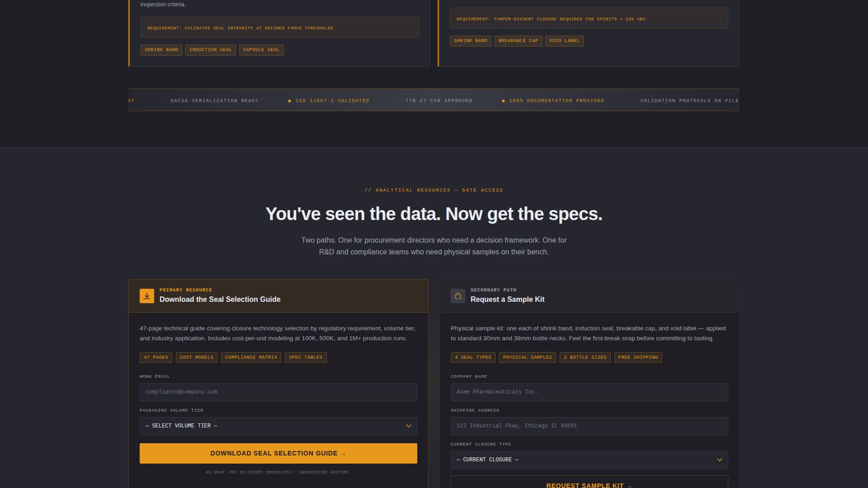Click the Physical Samples tag
Screen dimensions: 868x488
(528, 357)
